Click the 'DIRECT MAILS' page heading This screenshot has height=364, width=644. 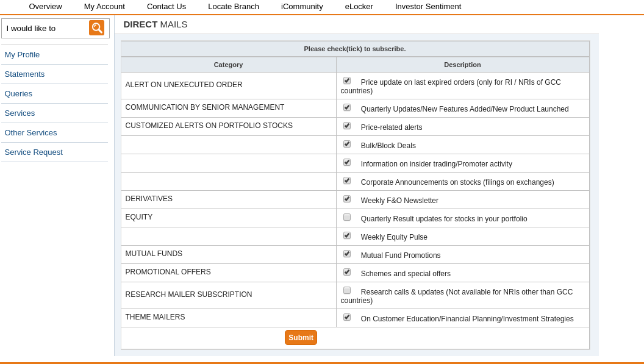pos(156,24)
